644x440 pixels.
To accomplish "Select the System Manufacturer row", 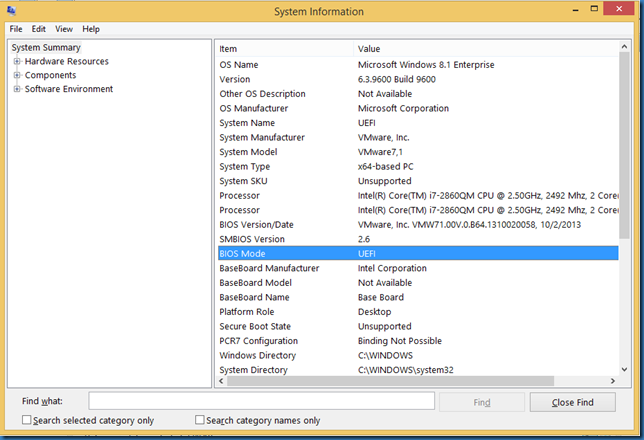I will tap(418, 137).
